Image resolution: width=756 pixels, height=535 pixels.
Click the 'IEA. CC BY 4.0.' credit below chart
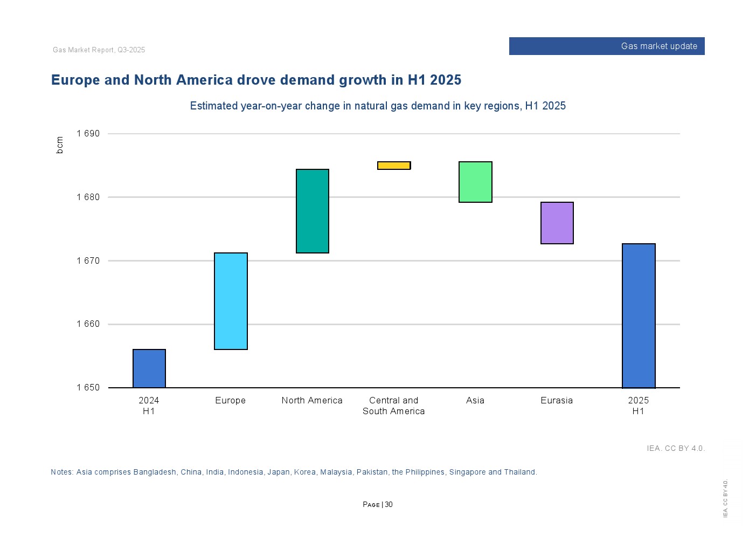point(676,448)
